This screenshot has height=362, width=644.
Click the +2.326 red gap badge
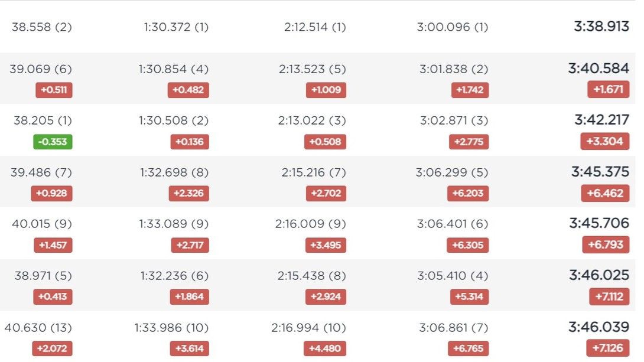(188, 193)
